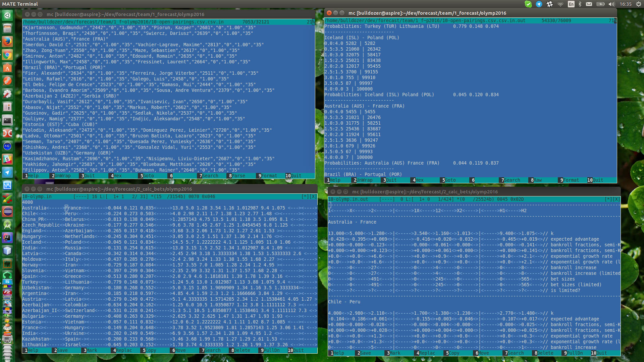Viewport: 644px width, 362px height.
Task: Launch Google Chrome from the dock
Action: 7,55
